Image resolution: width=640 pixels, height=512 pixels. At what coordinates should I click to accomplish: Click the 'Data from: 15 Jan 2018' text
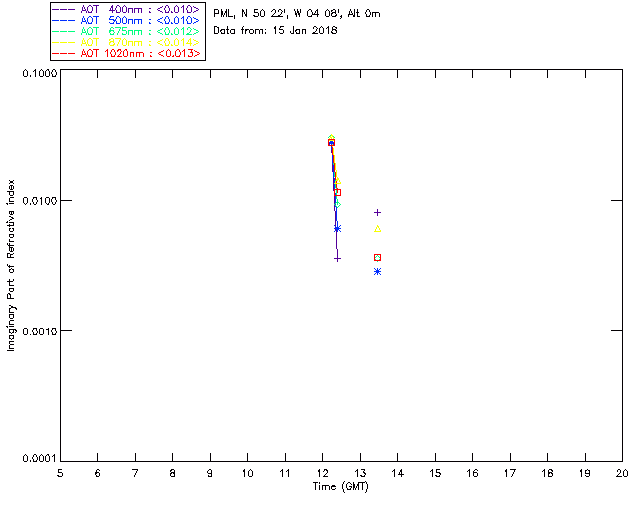[275, 31]
